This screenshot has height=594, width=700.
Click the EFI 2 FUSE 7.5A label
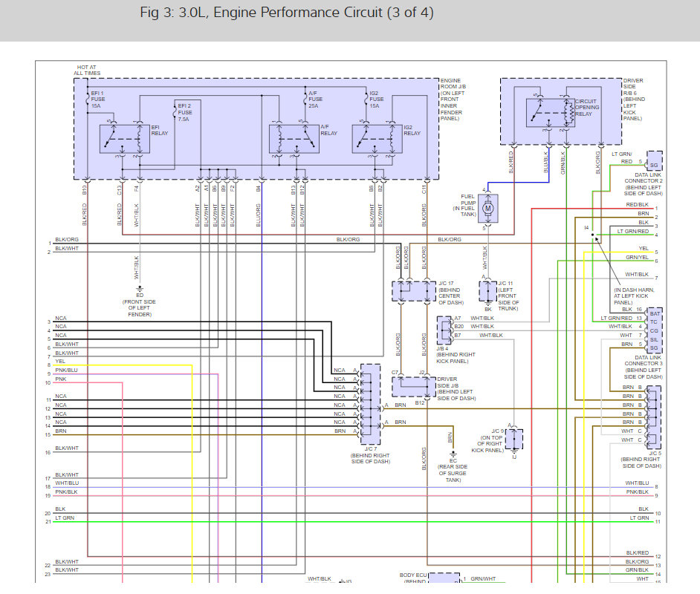coord(184,112)
